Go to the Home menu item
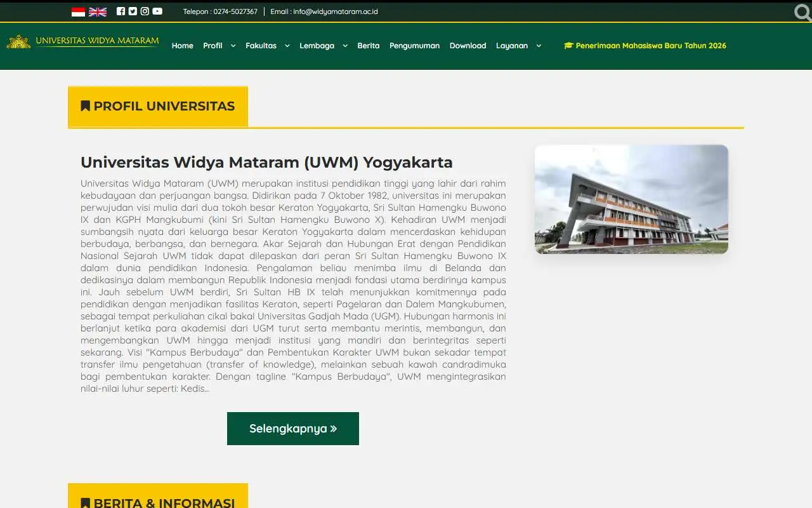812x508 pixels. [x=183, y=46]
